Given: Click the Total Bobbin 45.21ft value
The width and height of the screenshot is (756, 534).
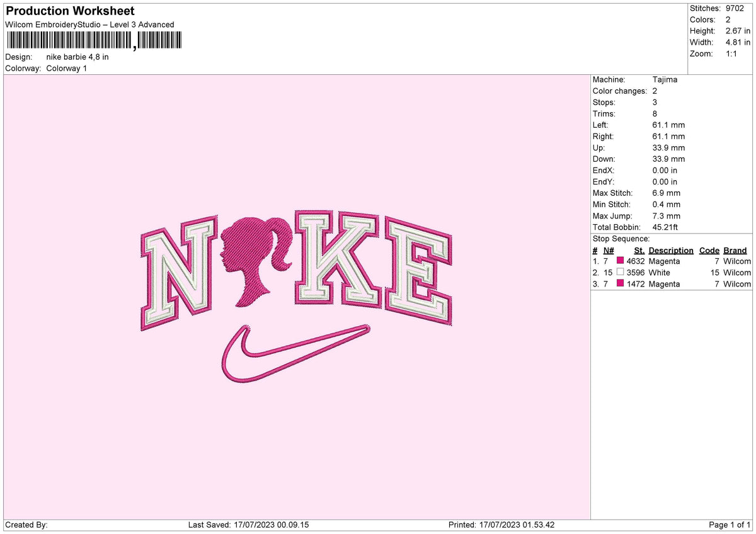Looking at the screenshot, I should click(667, 227).
